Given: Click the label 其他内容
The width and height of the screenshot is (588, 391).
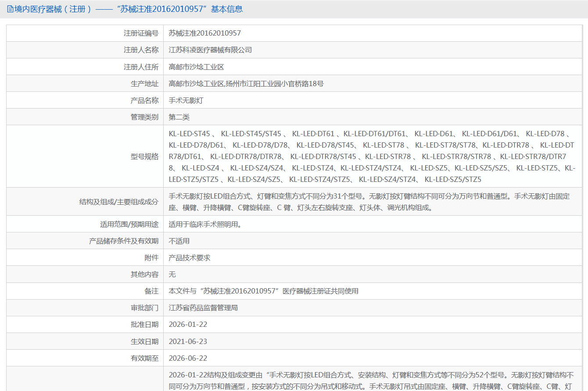Looking at the screenshot, I should point(145,274).
